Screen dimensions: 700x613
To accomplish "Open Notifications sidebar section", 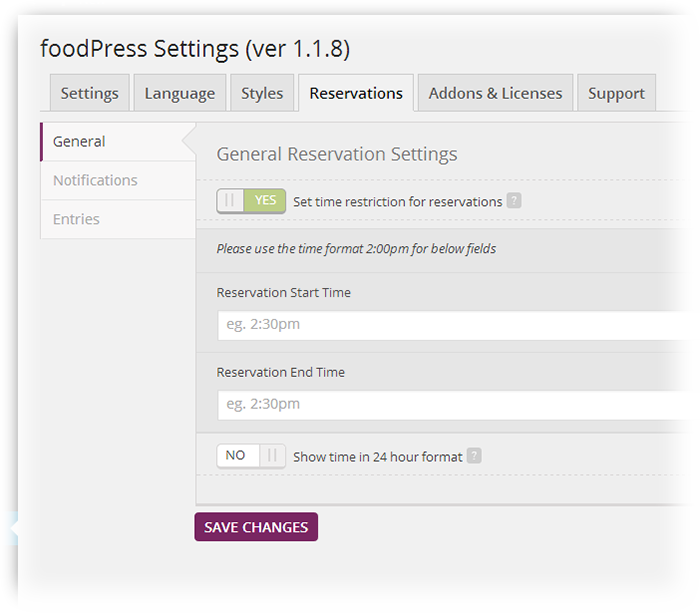I will tap(118, 180).
